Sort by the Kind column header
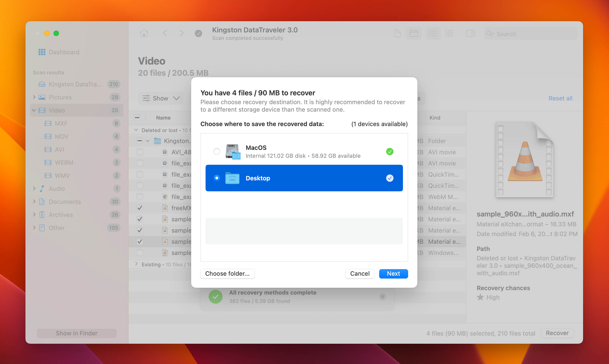The image size is (609, 364). [x=435, y=118]
